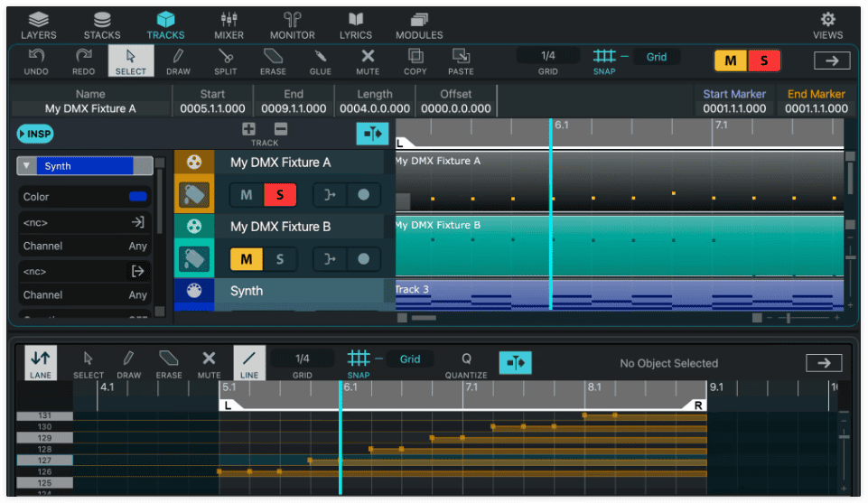Open the Stacks view

point(102,26)
